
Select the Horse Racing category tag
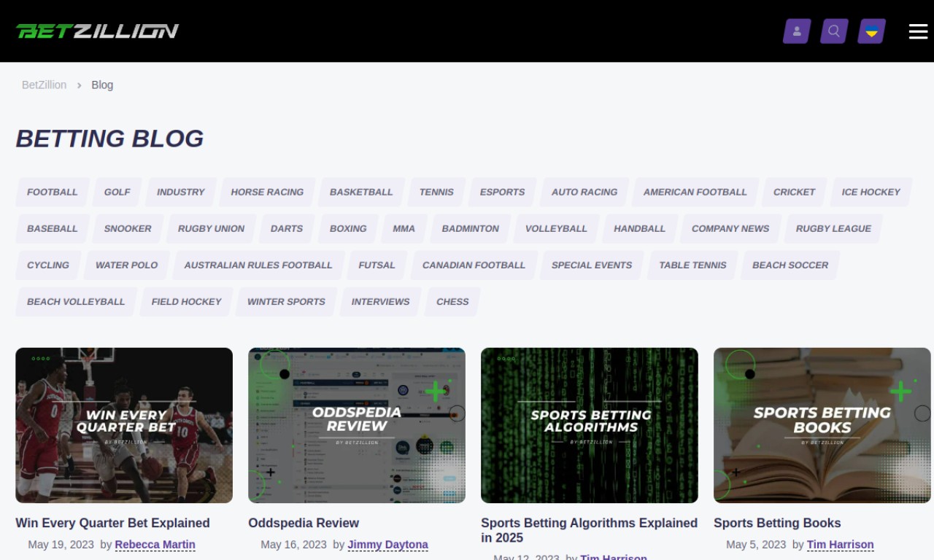coord(267,192)
